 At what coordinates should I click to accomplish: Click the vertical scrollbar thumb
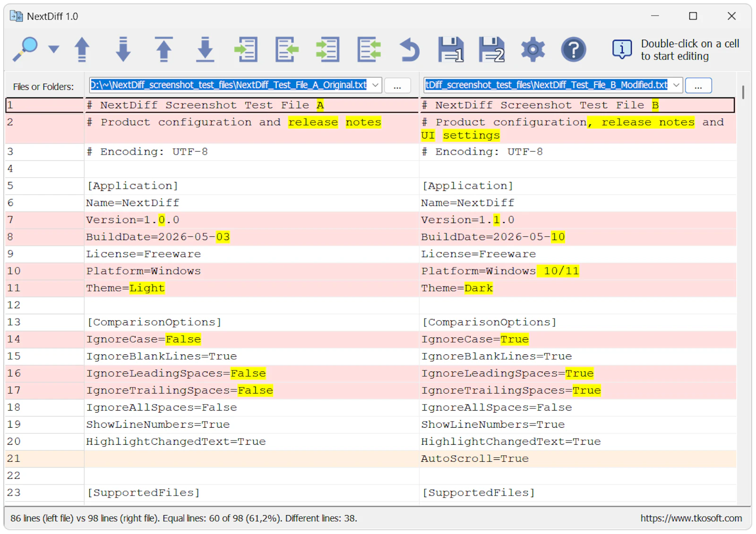[743, 92]
